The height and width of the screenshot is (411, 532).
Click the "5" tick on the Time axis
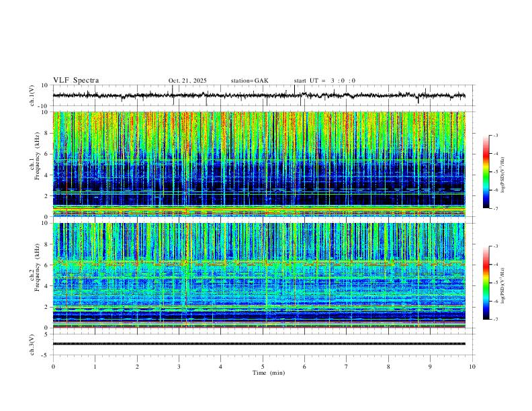click(x=263, y=367)
